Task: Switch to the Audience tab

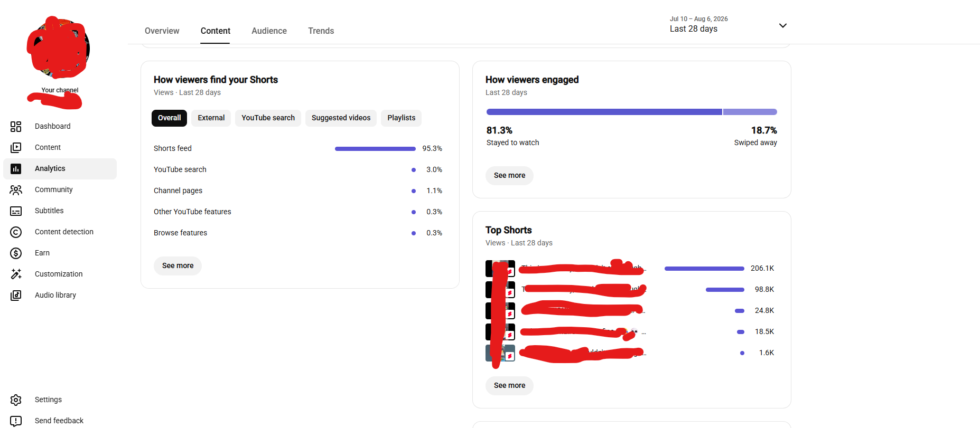Action: tap(269, 31)
